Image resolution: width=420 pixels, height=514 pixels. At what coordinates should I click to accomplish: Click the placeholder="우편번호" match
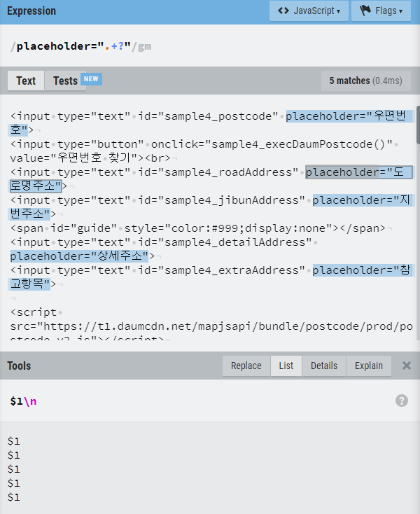point(349,116)
